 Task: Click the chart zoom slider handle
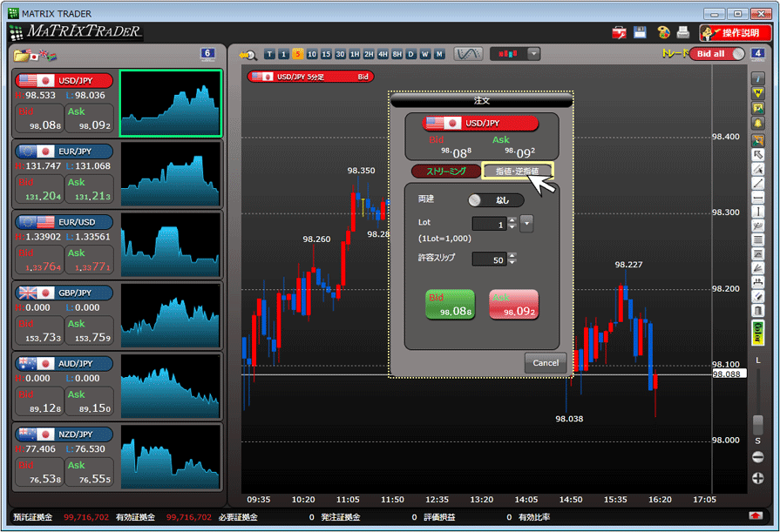(757, 425)
